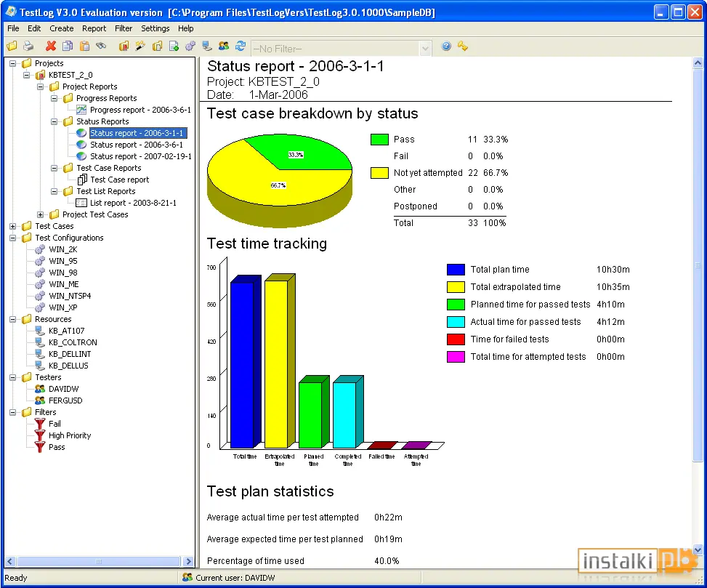Select tester DAVIDW in the tree
The width and height of the screenshot is (707, 588).
tap(63, 389)
